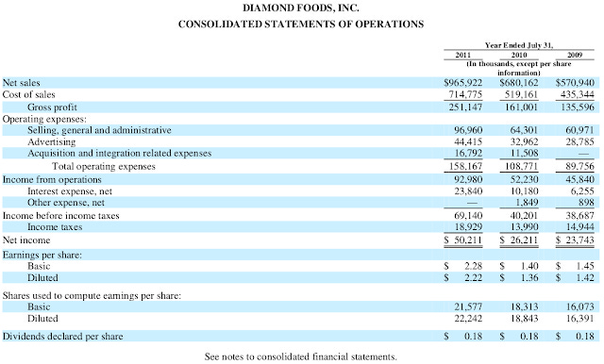Select advertising value 32,962

coord(525,142)
